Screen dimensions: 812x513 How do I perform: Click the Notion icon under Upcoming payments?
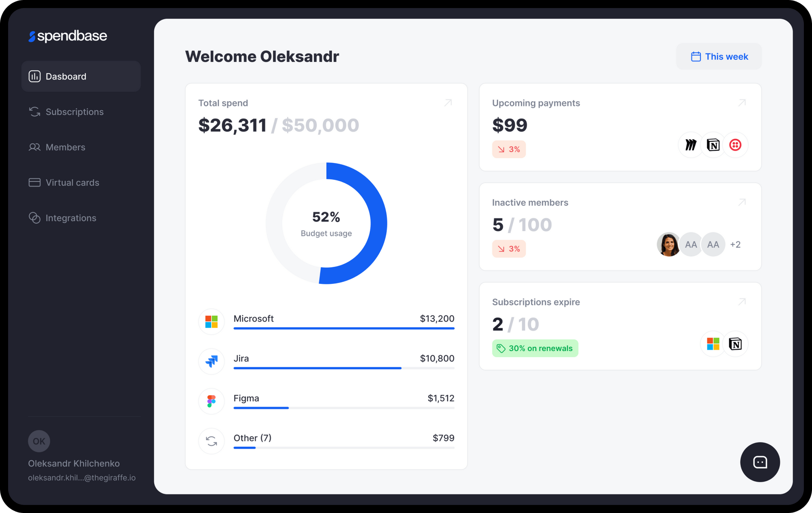pos(713,145)
